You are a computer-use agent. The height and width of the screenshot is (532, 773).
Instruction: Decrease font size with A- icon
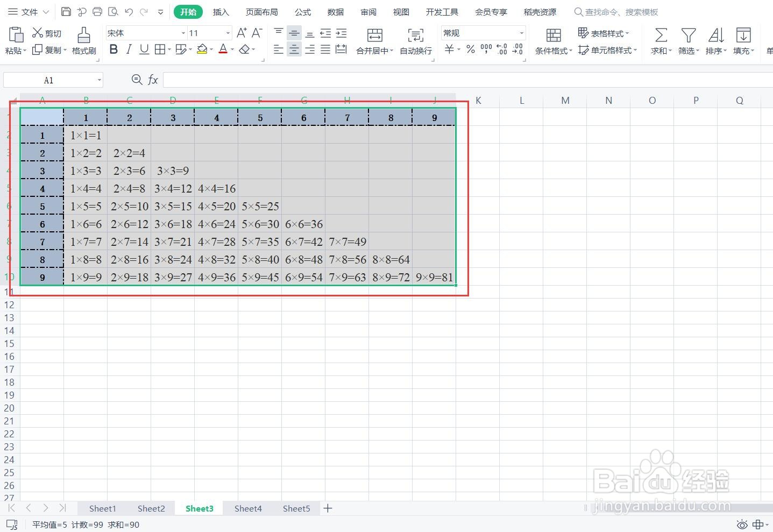coord(257,33)
